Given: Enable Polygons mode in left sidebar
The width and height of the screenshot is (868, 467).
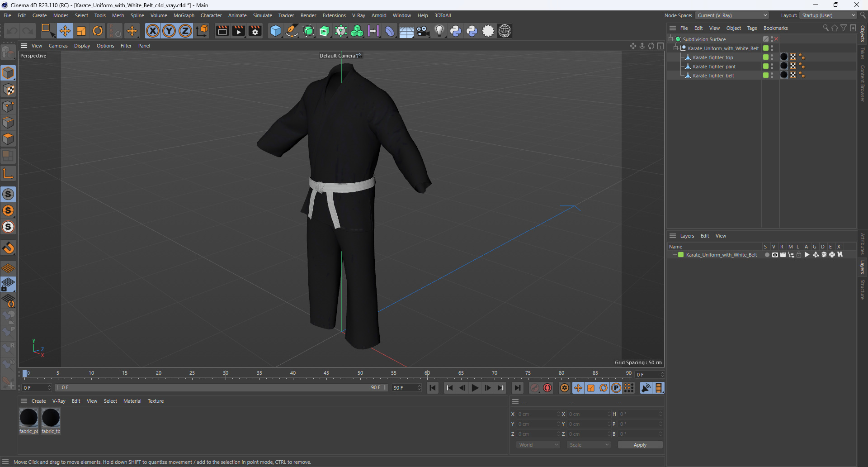Looking at the screenshot, I should pos(8,139).
